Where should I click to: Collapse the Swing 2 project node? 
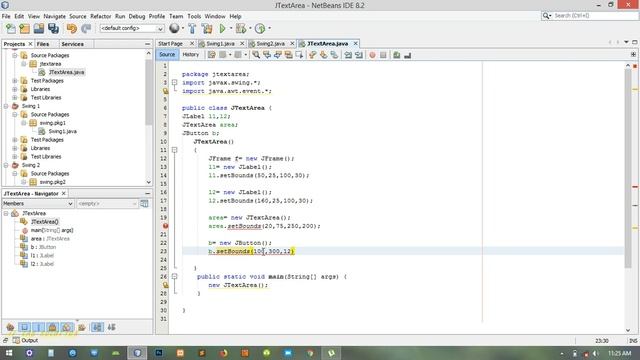[x=6, y=165]
